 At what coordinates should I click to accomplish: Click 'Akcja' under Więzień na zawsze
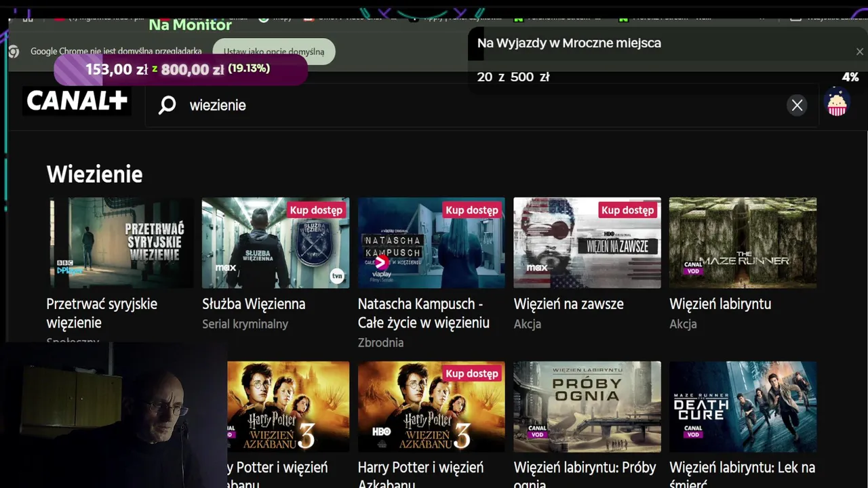point(528,324)
